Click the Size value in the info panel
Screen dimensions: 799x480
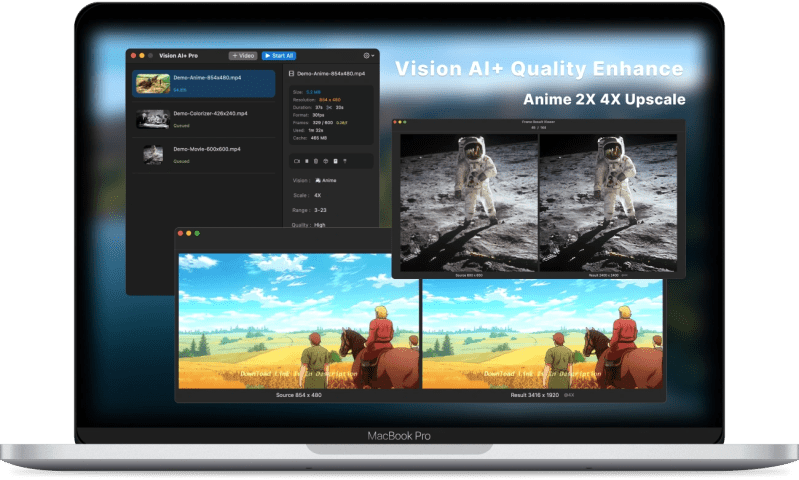(x=313, y=92)
